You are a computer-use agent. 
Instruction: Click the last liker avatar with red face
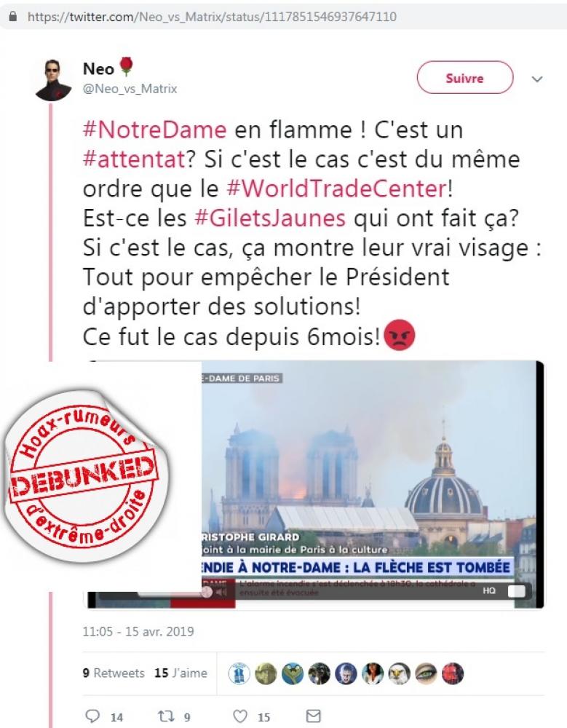pos(453,673)
